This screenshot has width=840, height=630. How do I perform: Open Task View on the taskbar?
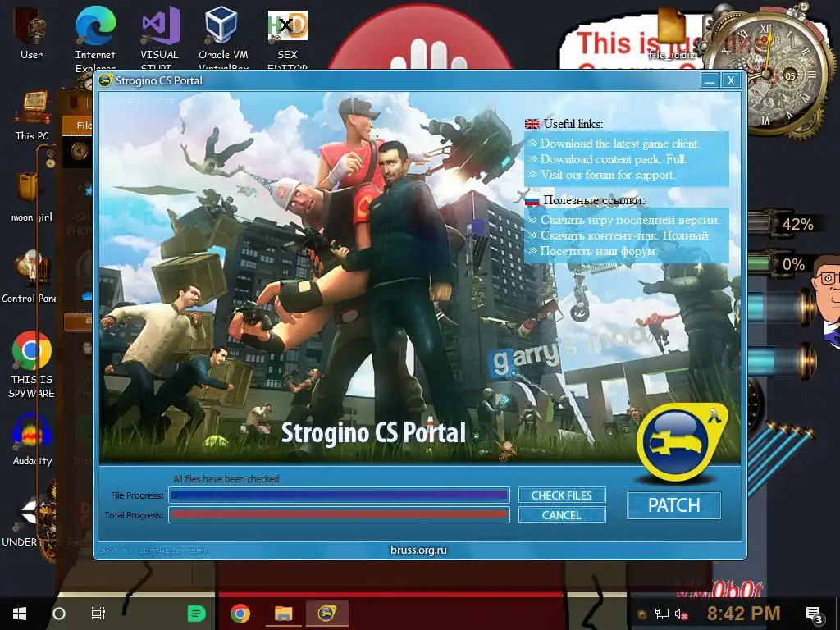click(98, 614)
